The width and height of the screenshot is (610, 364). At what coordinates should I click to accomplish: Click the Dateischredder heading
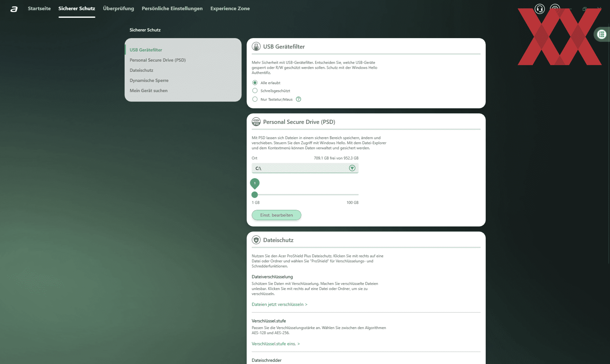tap(267, 360)
